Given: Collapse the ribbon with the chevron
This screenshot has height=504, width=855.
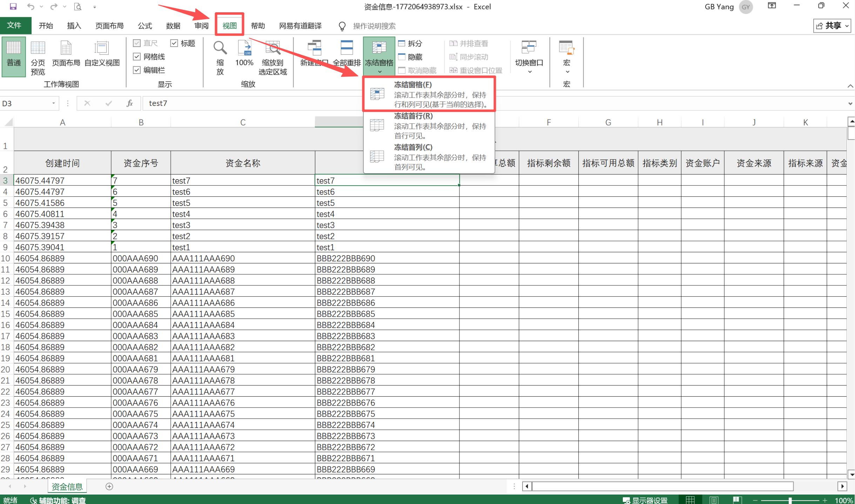Looking at the screenshot, I should click(850, 86).
